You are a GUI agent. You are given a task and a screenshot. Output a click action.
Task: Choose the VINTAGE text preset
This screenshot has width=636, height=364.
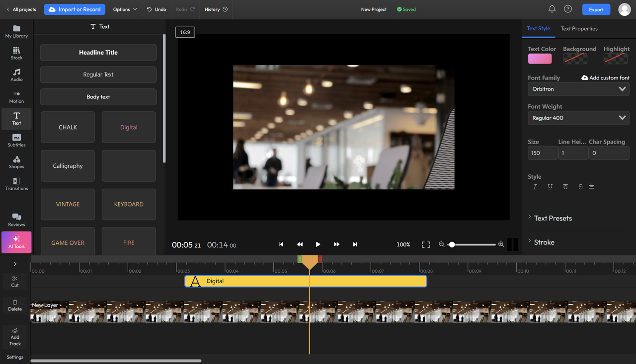68,204
